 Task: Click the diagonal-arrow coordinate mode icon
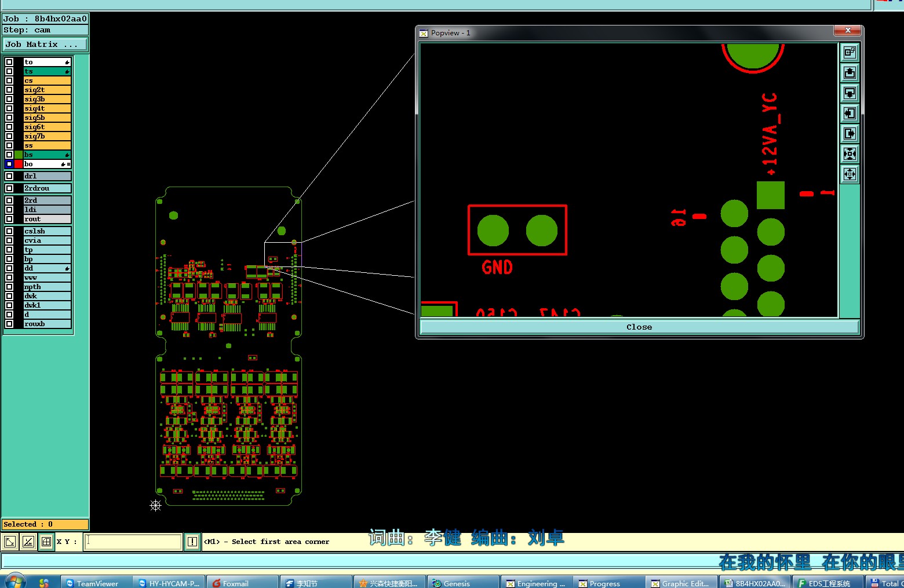10,542
